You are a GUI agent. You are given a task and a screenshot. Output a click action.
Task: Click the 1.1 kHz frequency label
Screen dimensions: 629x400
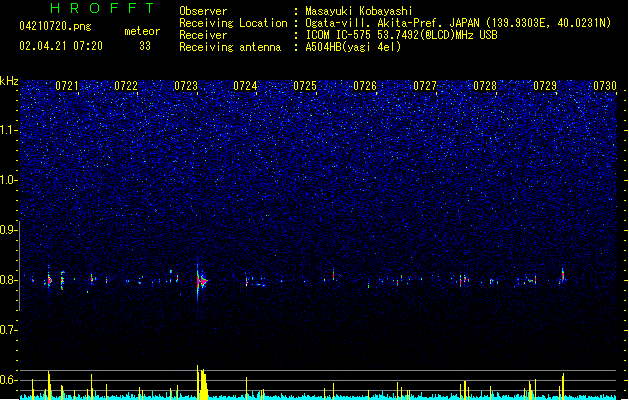(x=8, y=130)
